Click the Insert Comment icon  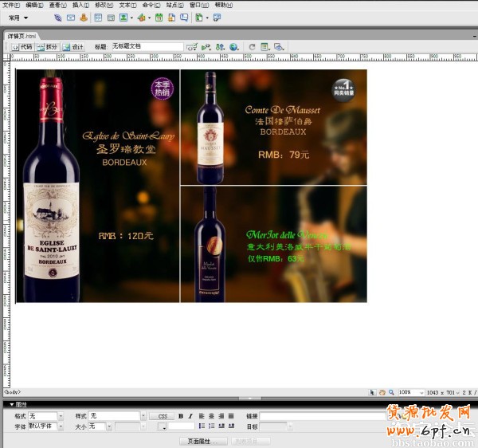tap(184, 18)
